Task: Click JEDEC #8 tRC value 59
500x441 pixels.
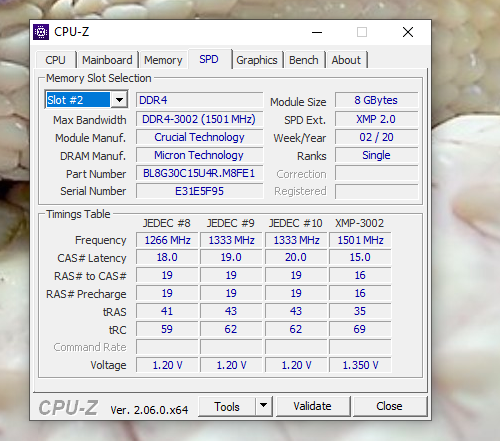Action: click(167, 329)
